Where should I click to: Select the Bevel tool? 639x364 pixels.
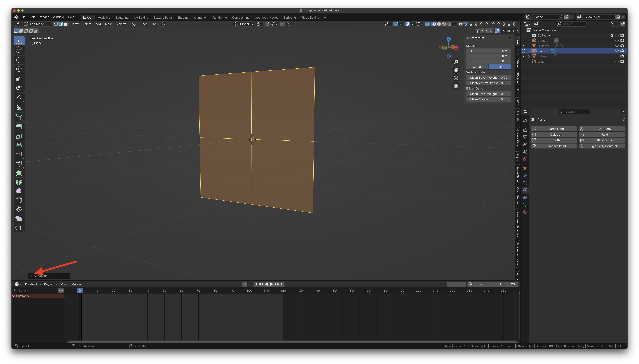click(x=19, y=146)
